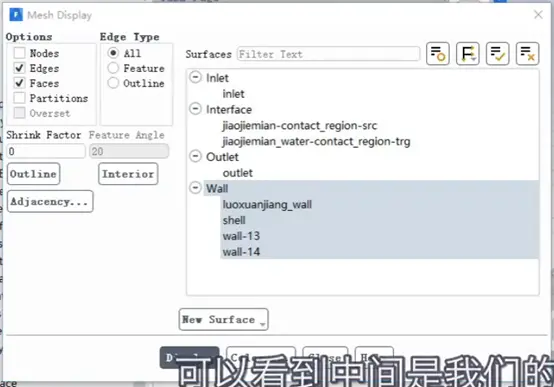Click the Fluent logo in Mesh Display title

pyautogui.click(x=16, y=15)
